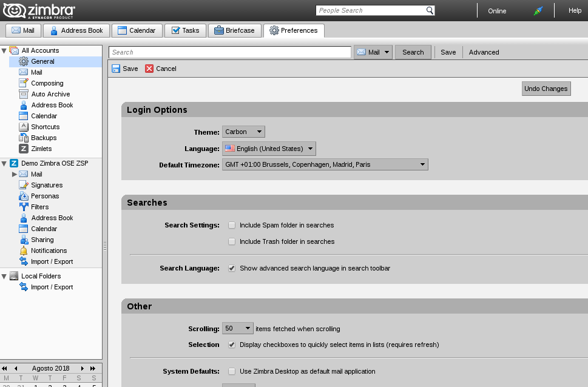This screenshot has width=588, height=387.
Task: Click the People Search input field
Action: click(x=370, y=10)
